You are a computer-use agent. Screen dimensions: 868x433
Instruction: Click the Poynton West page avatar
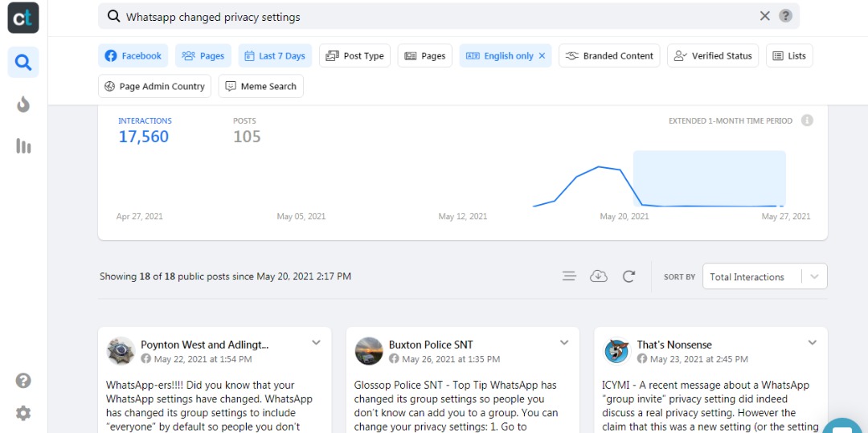(x=121, y=351)
